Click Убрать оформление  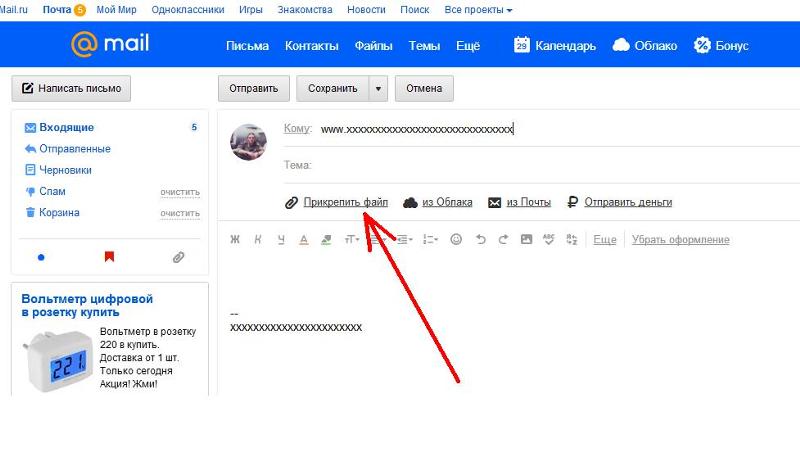point(681,240)
